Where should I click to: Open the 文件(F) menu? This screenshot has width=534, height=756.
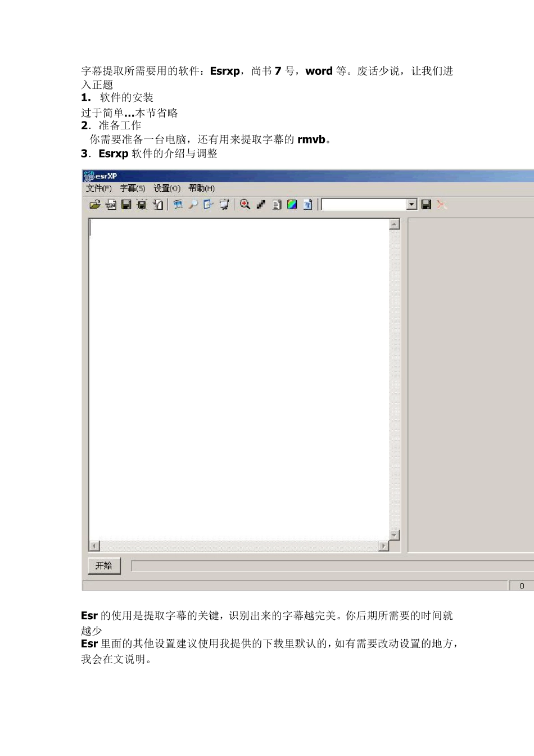(99, 188)
